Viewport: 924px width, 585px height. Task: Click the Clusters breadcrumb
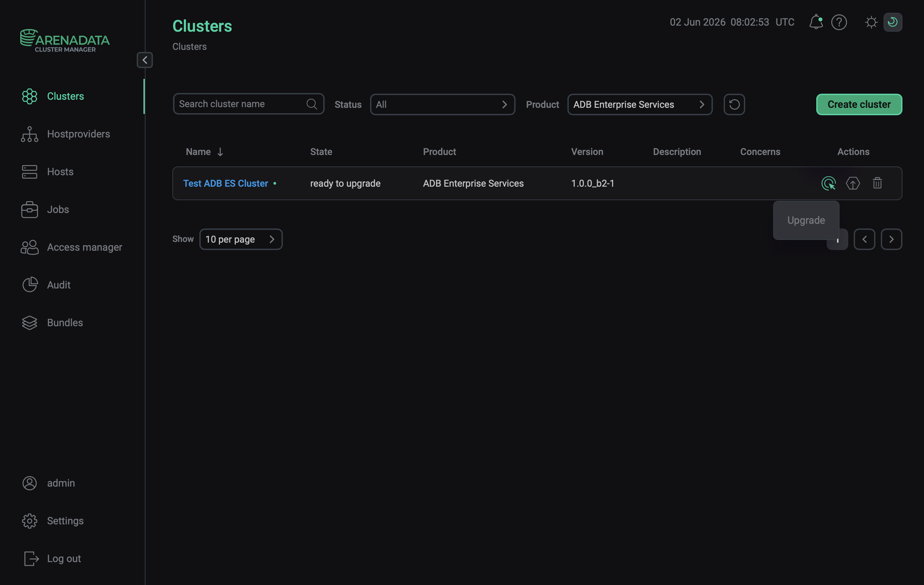[x=189, y=47]
